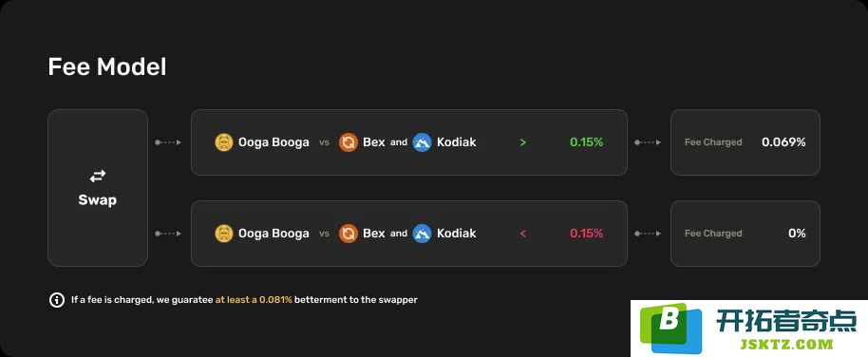Click the swap arrows icon above Swap
The width and height of the screenshot is (868, 357).
pyautogui.click(x=98, y=176)
